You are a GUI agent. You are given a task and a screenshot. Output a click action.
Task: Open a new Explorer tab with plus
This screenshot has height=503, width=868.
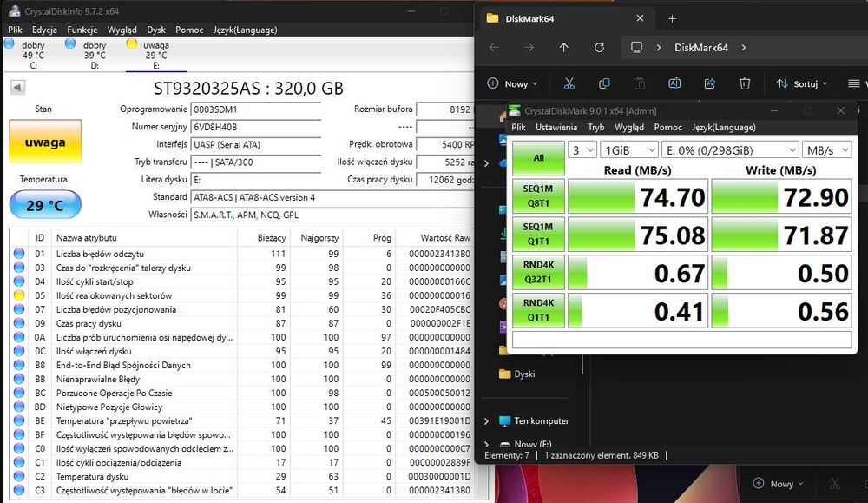point(672,19)
